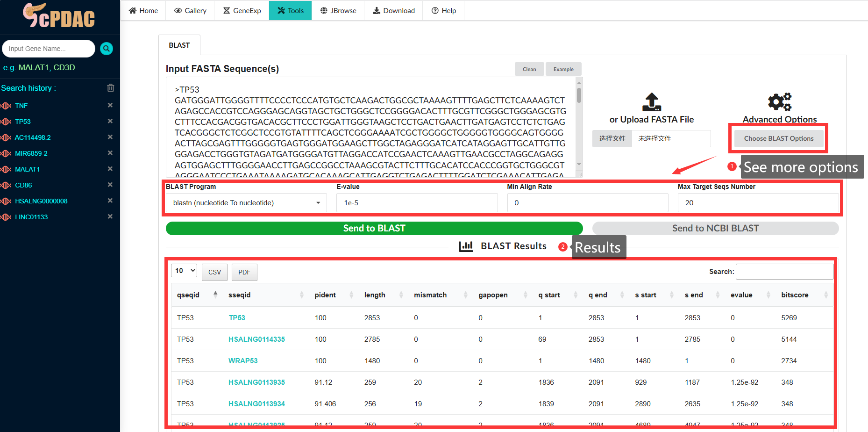Click the E-value input field

click(417, 203)
